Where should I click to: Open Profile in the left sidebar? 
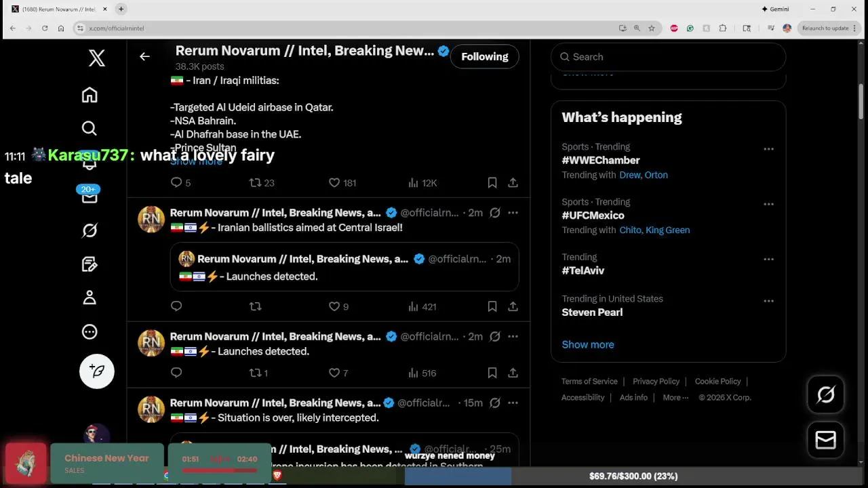coord(90,298)
